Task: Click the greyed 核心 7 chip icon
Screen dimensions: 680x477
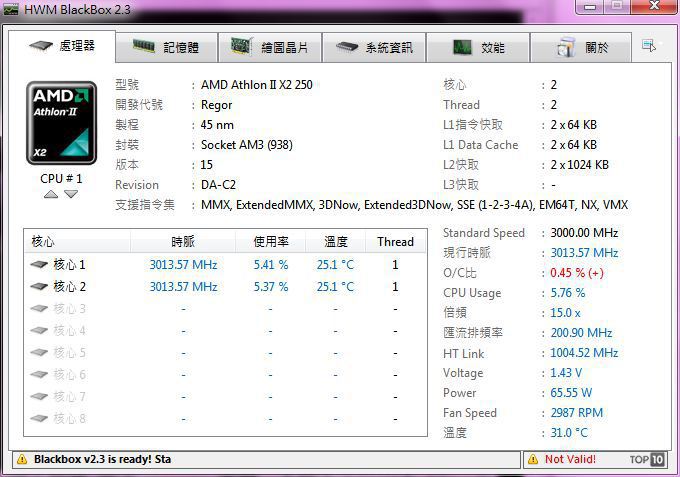Action: pos(39,396)
